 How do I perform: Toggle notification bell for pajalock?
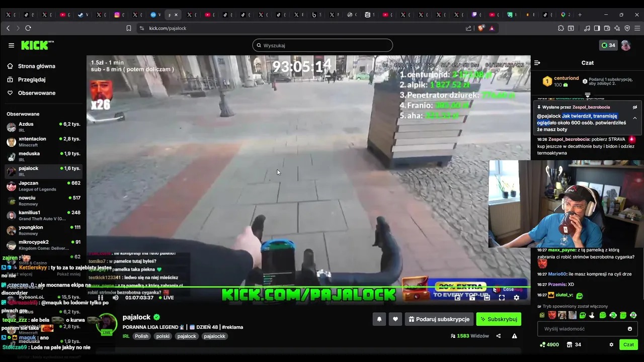coord(379,319)
